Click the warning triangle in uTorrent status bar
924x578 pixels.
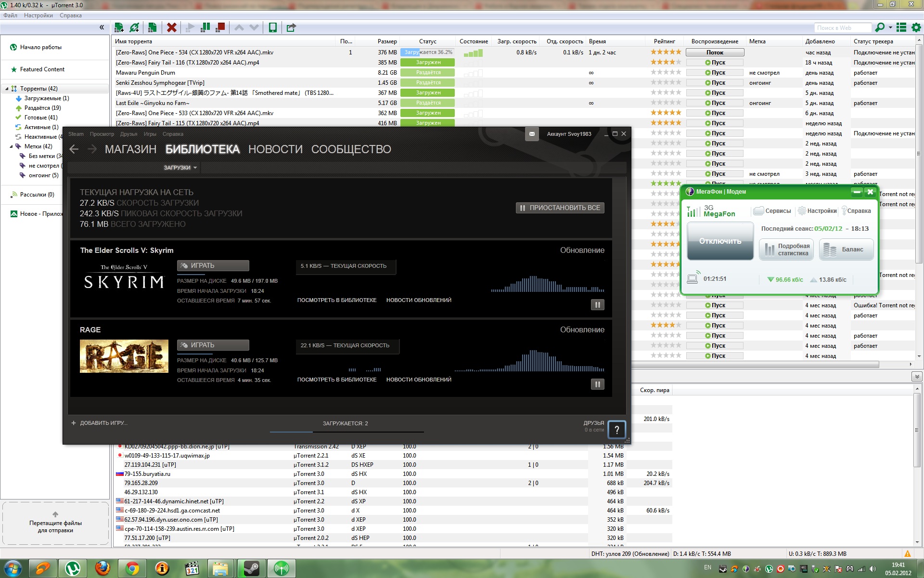pos(907,554)
